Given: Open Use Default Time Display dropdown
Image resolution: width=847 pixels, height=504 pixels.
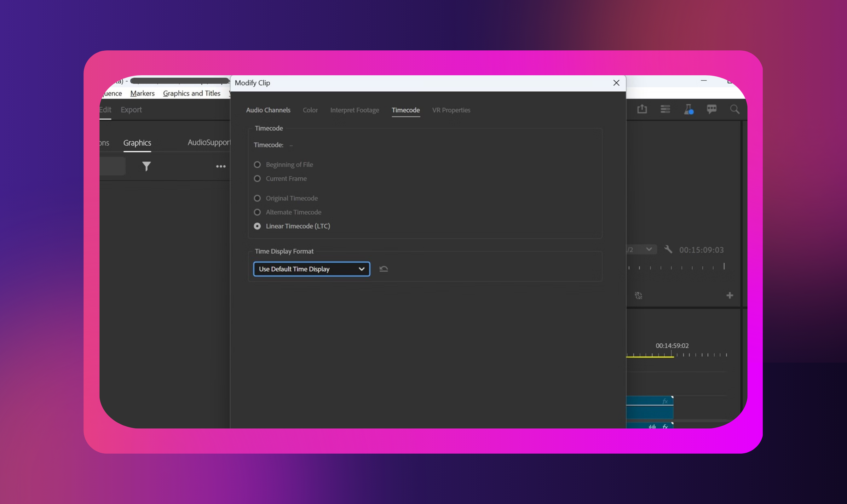Looking at the screenshot, I should point(311,269).
